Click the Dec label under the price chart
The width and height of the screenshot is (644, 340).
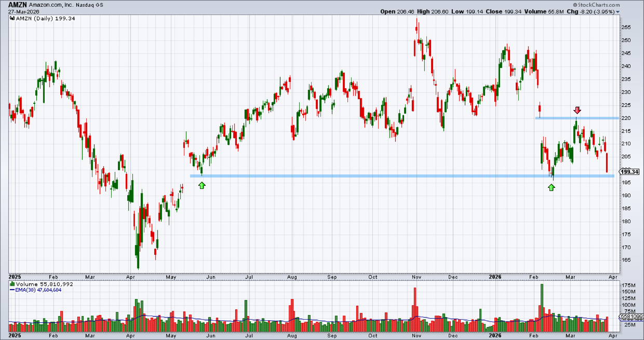[454, 278]
